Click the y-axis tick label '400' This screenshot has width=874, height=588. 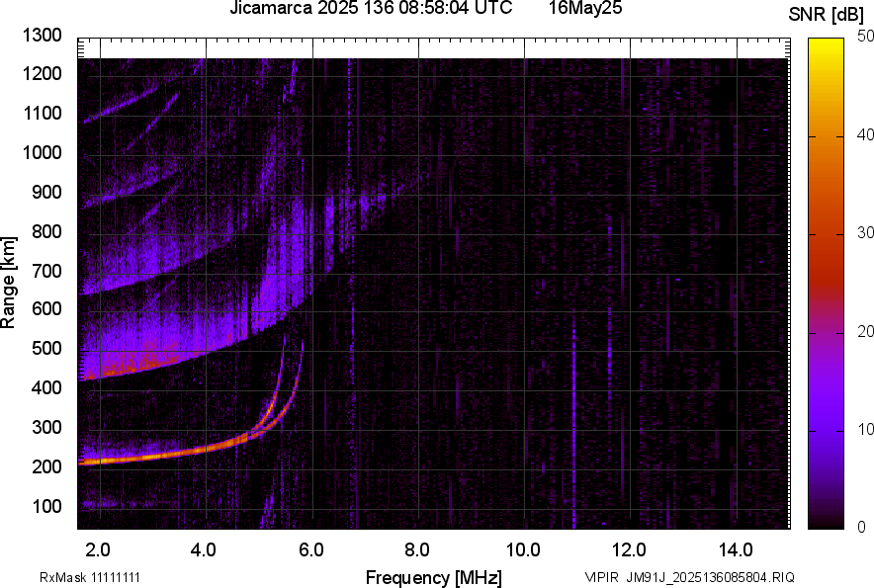click(46, 387)
